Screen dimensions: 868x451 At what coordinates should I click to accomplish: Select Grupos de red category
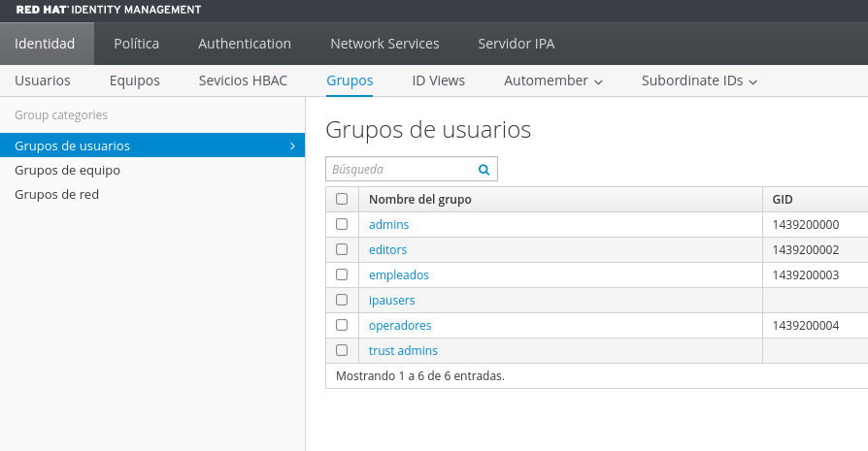pyautogui.click(x=56, y=195)
